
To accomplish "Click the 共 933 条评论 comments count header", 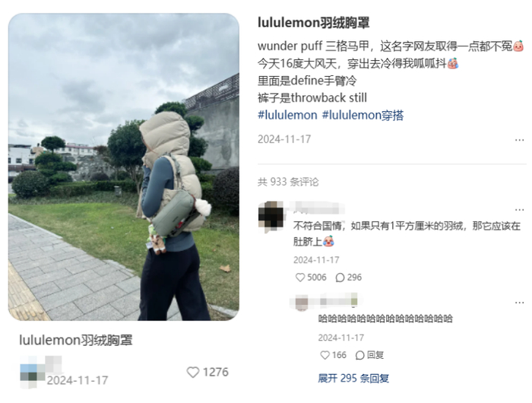I will (288, 182).
